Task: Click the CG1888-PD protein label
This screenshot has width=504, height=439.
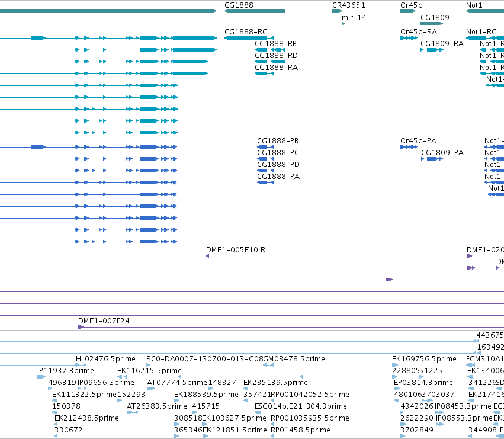Action: (x=278, y=165)
